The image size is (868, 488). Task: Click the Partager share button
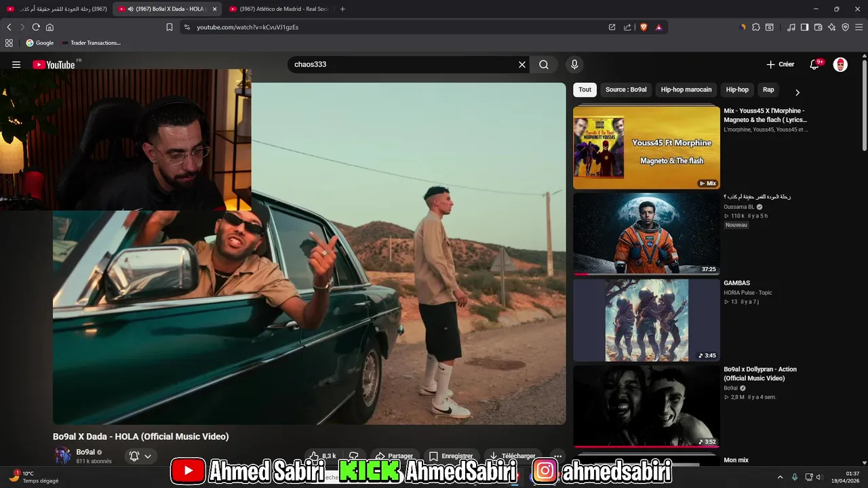click(x=393, y=456)
